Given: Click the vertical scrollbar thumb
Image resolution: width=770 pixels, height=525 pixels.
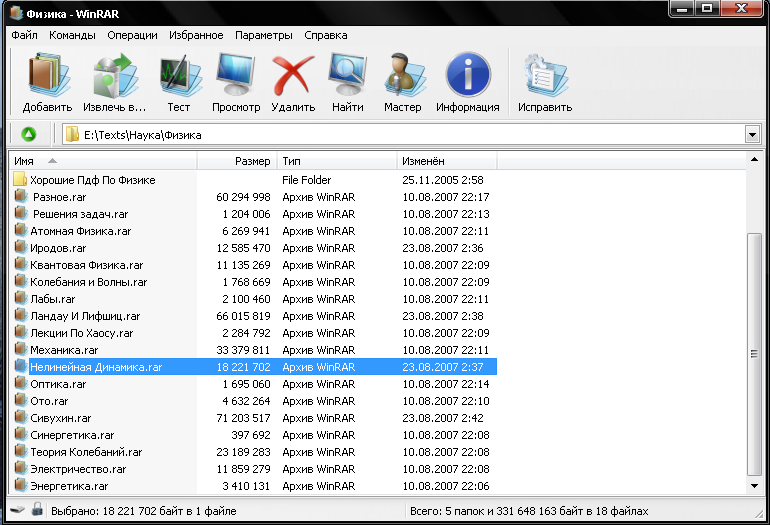Looking at the screenshot, I should tap(754, 354).
